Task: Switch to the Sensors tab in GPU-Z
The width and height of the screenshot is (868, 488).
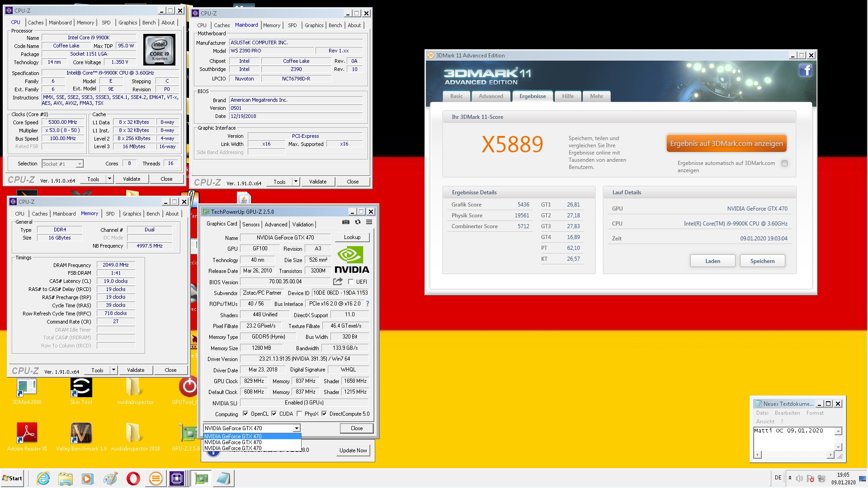Action: (251, 225)
